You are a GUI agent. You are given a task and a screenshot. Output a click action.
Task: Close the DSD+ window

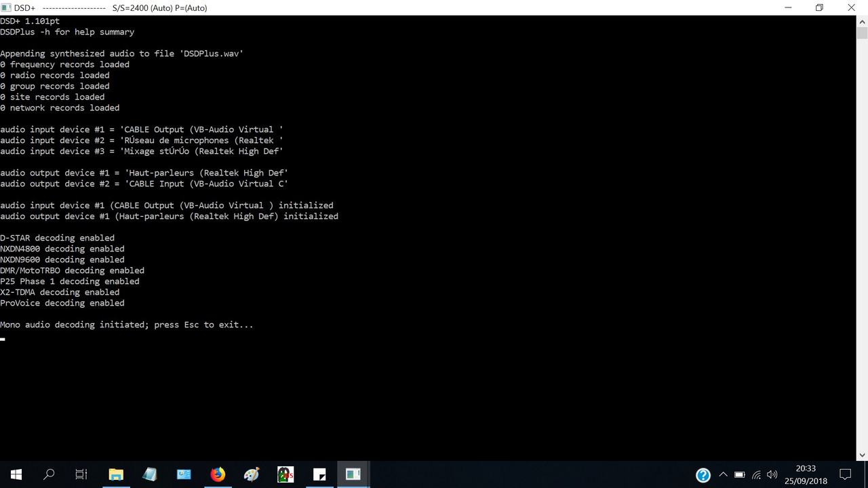(851, 7)
